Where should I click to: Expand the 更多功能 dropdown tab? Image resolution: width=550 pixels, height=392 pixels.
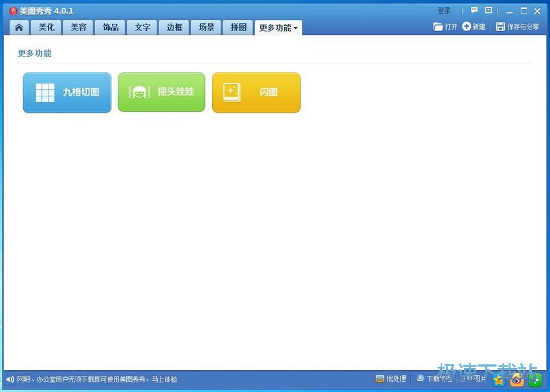[278, 28]
